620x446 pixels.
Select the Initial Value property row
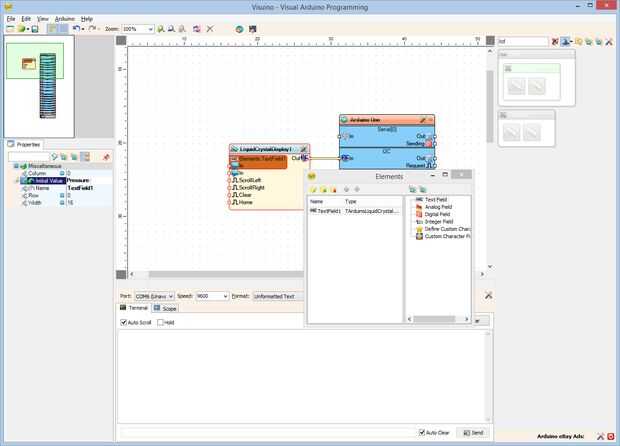(x=43, y=181)
